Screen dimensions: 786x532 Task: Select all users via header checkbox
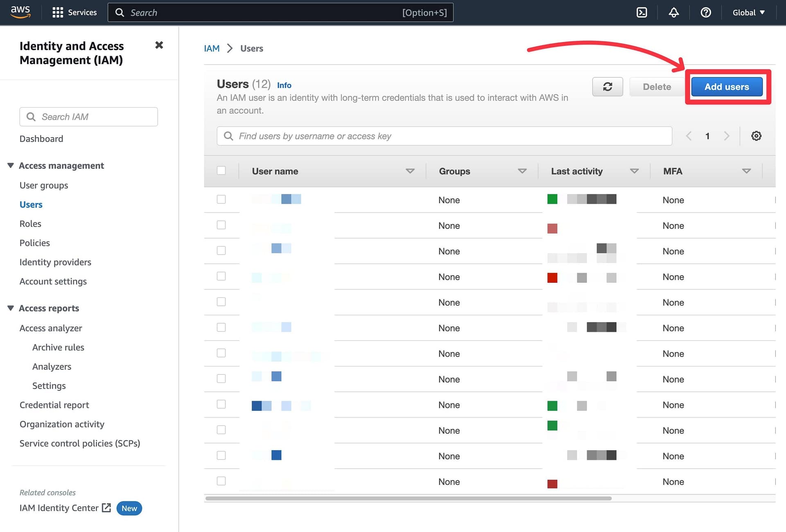coord(221,170)
